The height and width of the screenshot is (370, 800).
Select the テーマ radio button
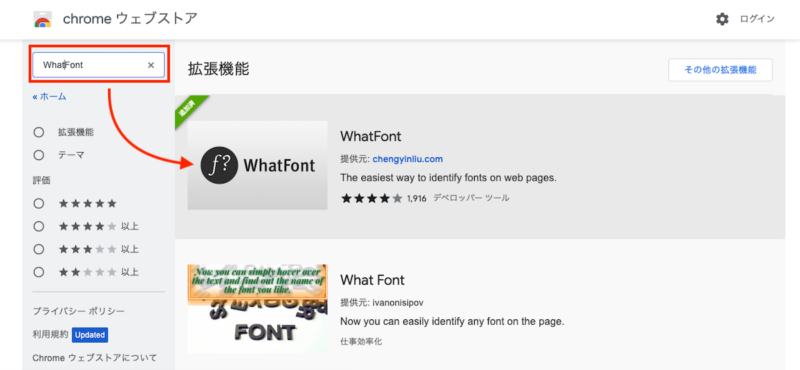point(39,155)
